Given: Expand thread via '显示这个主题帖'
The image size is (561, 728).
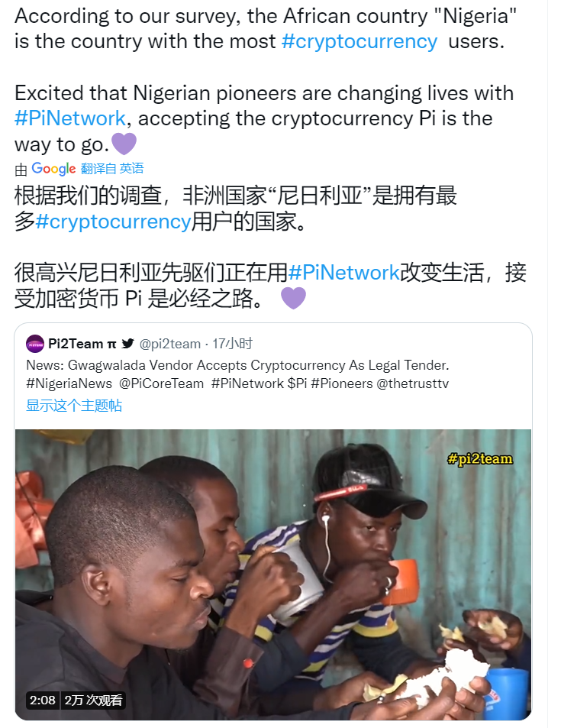Looking at the screenshot, I should [x=74, y=406].
